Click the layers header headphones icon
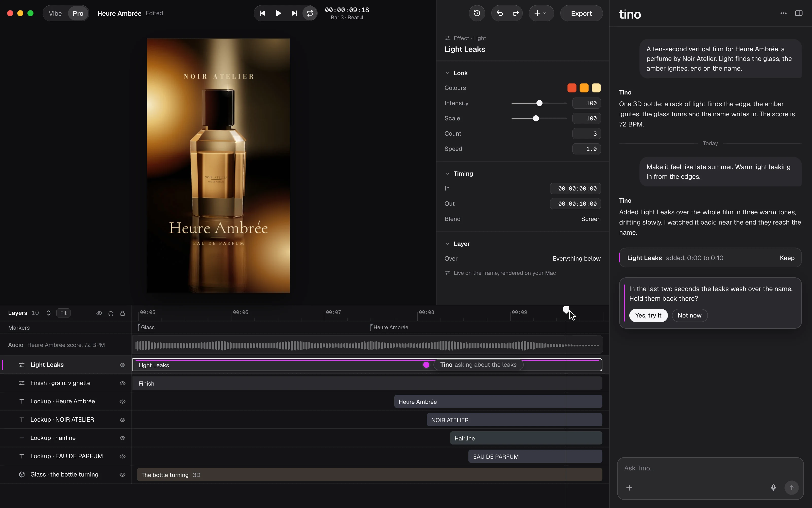 (111, 313)
